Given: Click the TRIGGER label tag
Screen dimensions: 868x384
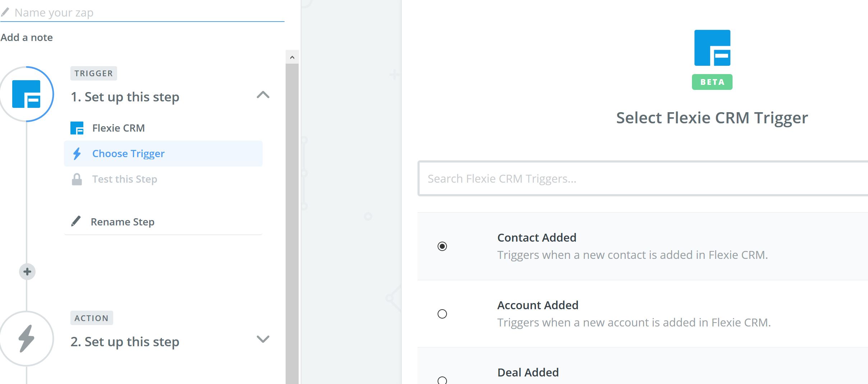Looking at the screenshot, I should point(94,73).
